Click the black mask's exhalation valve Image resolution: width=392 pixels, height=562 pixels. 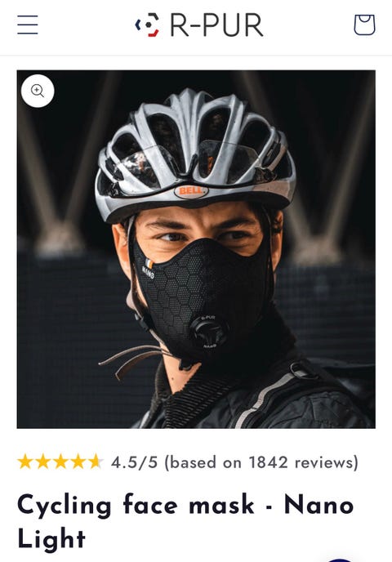(209, 332)
